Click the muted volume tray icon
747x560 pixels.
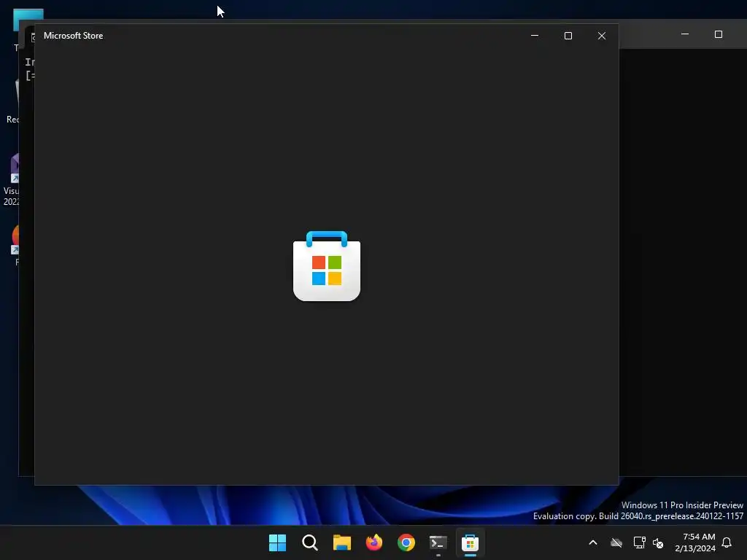coord(659,542)
